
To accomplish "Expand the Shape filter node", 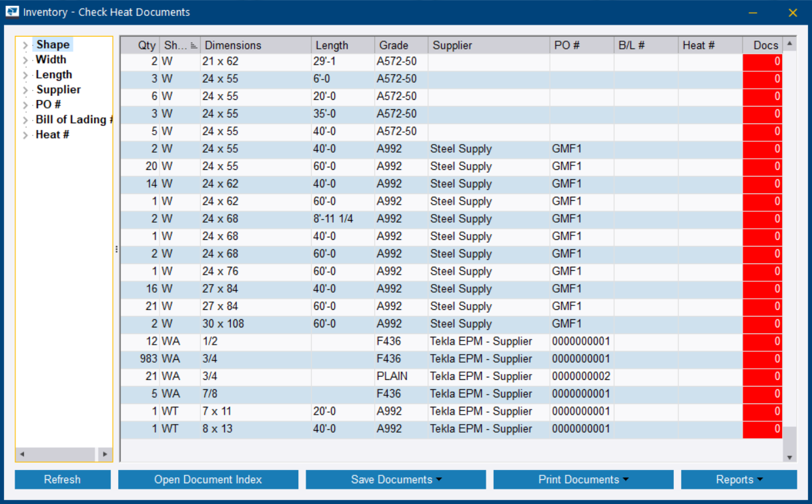I will pyautogui.click(x=25, y=44).
